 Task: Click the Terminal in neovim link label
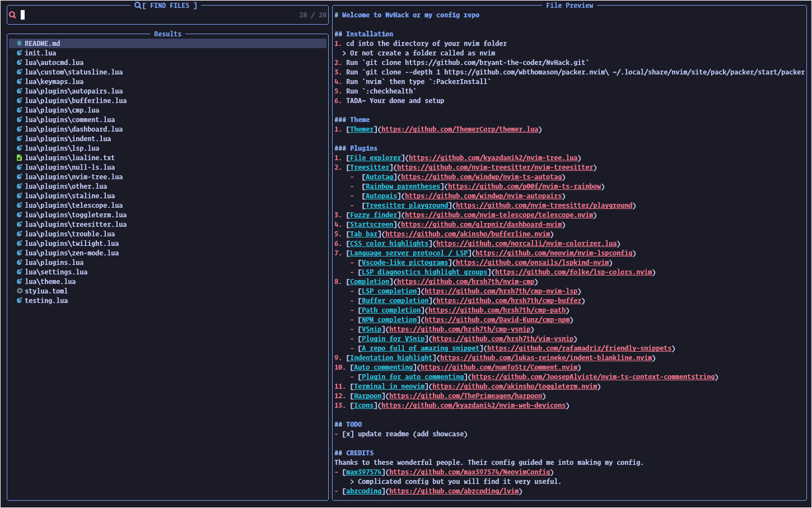click(x=389, y=386)
